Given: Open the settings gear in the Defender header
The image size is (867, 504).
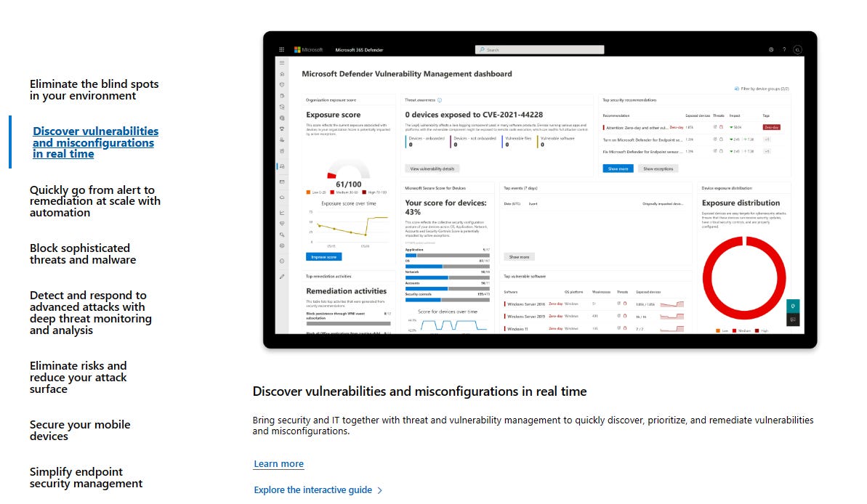Looking at the screenshot, I should (771, 49).
